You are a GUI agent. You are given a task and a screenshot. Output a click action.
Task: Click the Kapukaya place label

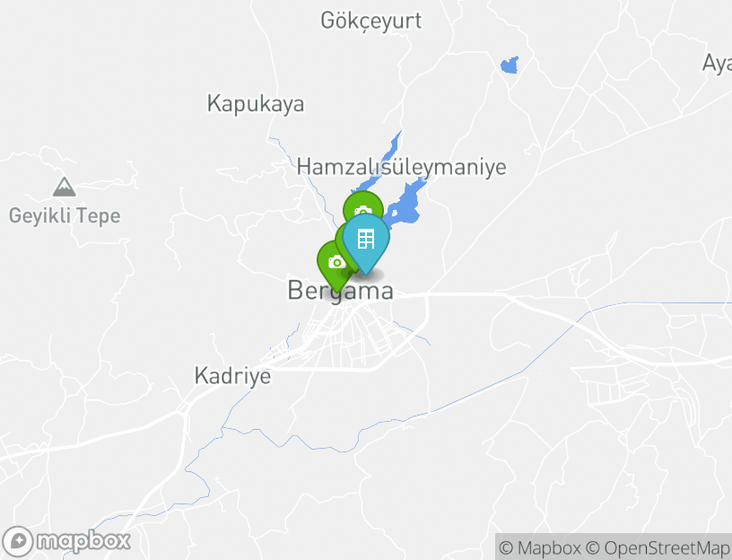point(256,103)
